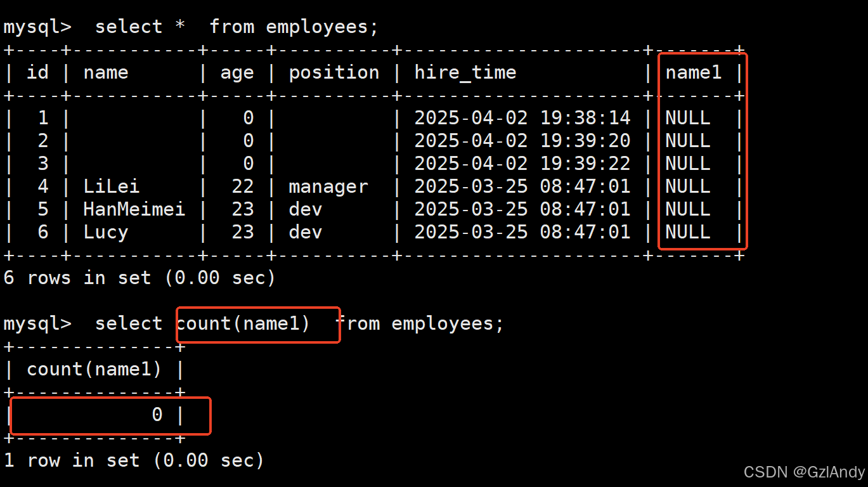This screenshot has width=868, height=487.
Task: Select timestamp '2025-04-02 19:38:14'
Action: pos(522,118)
